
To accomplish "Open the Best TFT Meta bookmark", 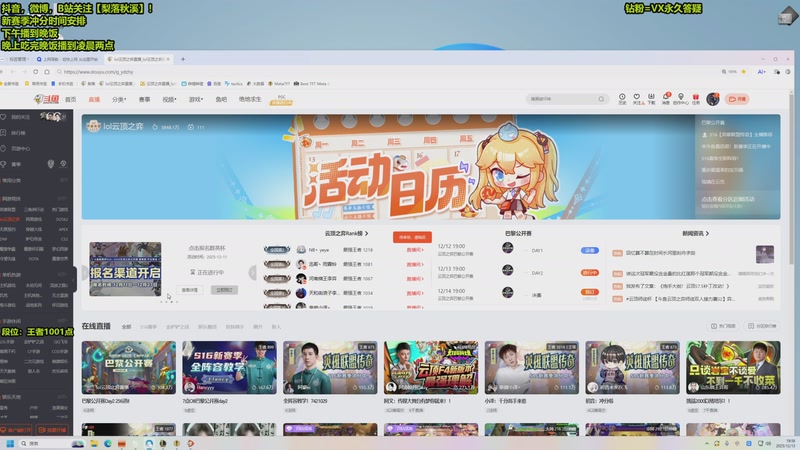I will [313, 84].
